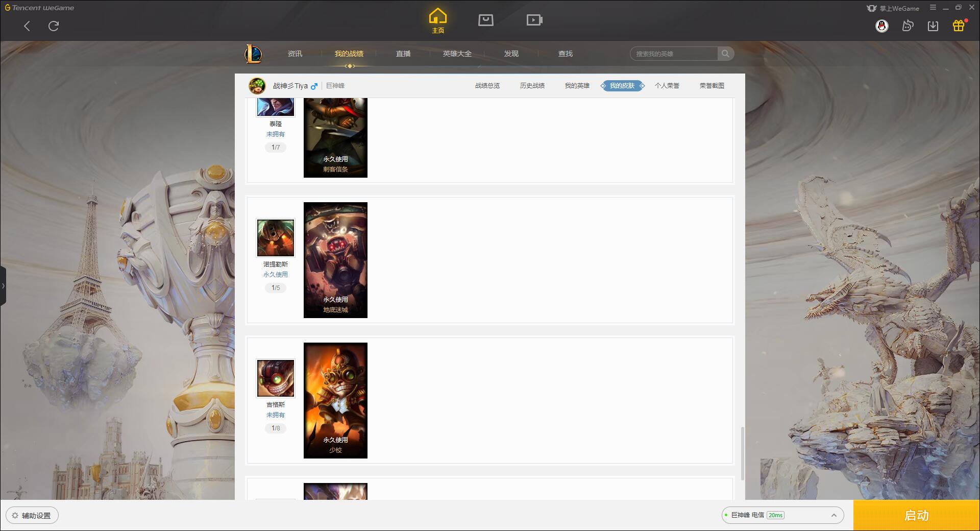Expand the left side panel arrow

pos(3,286)
